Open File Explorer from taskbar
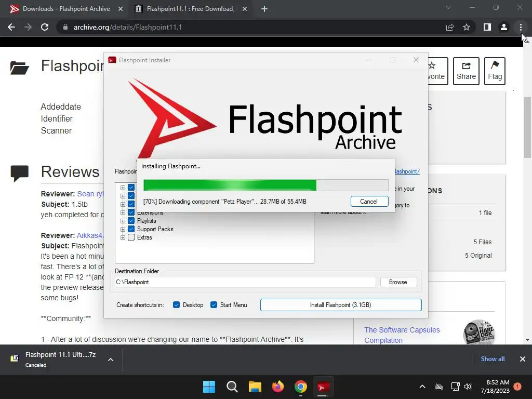This screenshot has width=532, height=399. 255,387
